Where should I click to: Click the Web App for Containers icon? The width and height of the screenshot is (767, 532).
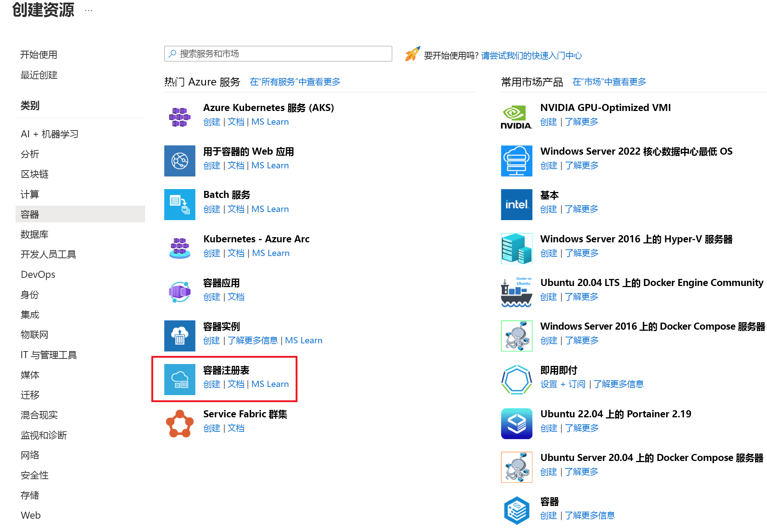(x=179, y=161)
